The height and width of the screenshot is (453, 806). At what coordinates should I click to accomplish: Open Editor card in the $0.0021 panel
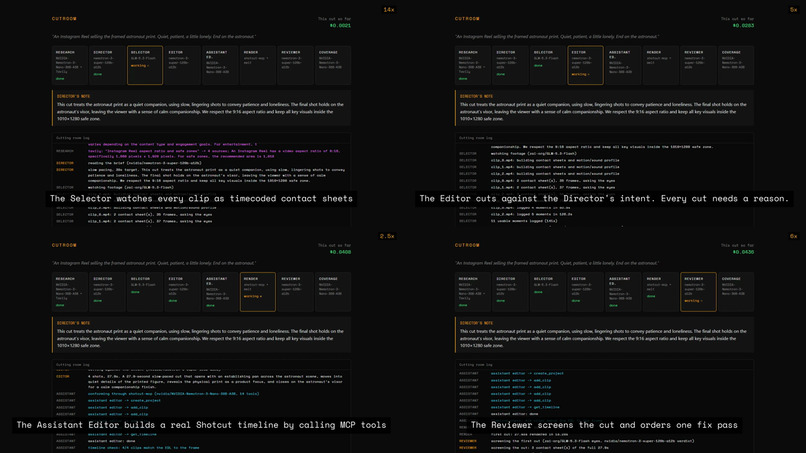pos(182,65)
